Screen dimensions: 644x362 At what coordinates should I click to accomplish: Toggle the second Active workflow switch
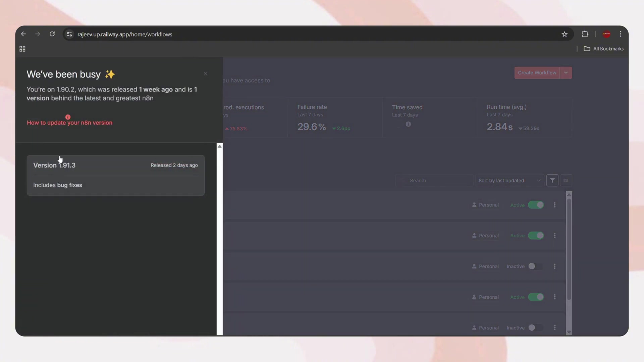point(536,236)
